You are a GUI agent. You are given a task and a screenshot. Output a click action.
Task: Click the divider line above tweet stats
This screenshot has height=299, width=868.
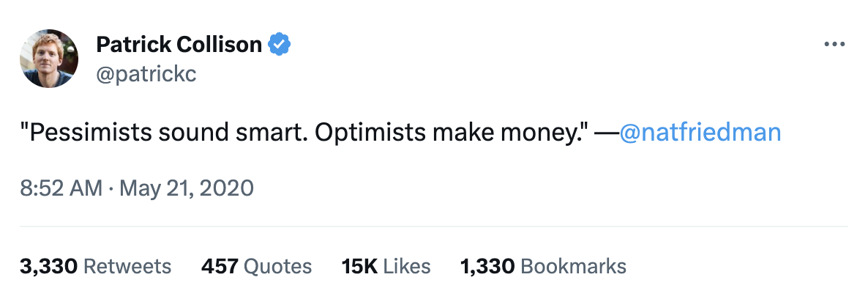(434, 227)
